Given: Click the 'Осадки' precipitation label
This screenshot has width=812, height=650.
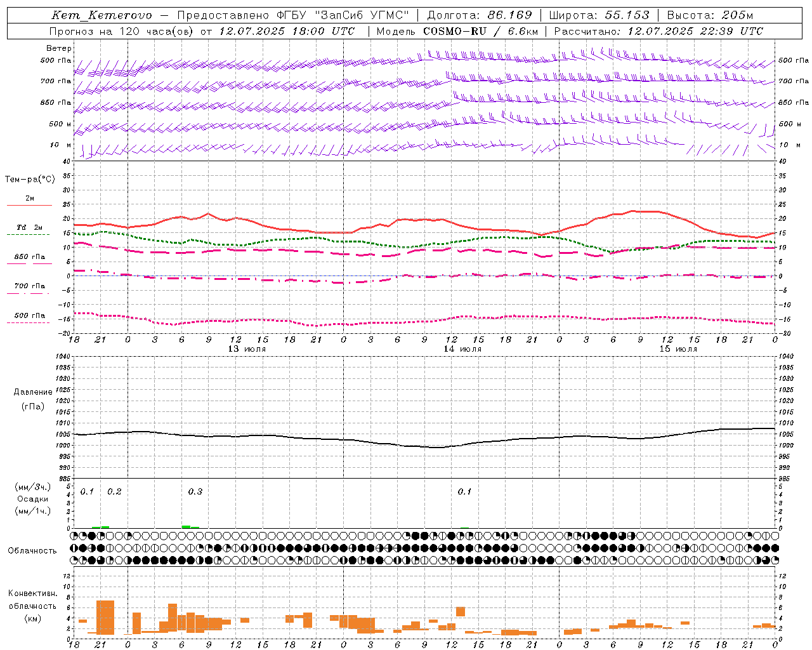Looking at the screenshot, I should 33,499.
